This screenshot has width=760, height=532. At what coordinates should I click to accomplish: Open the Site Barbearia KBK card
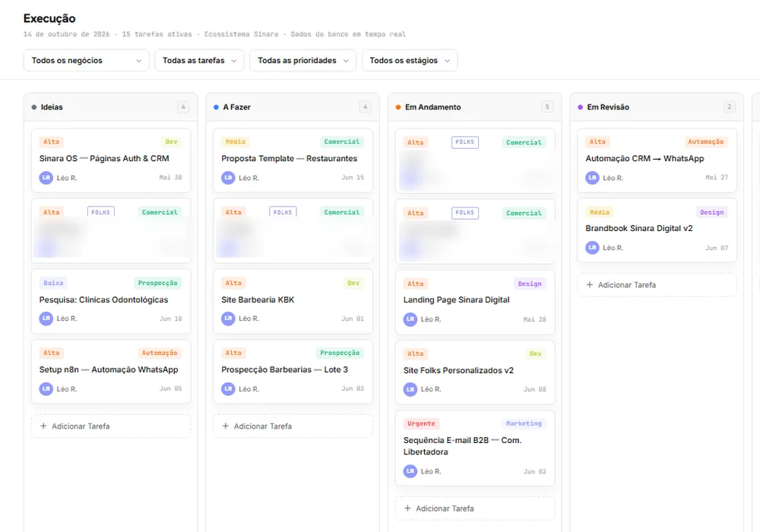[293, 302]
